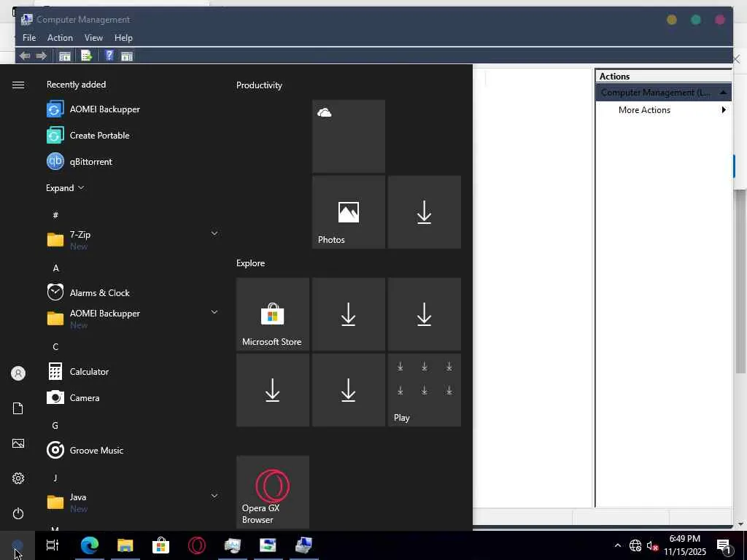The height and width of the screenshot is (560, 747).
Task: Open the Camera app
Action: [x=73, y=397]
